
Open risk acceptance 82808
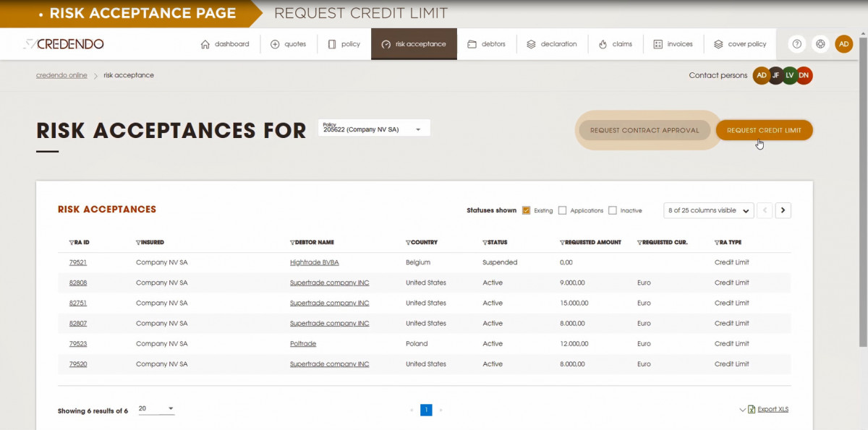point(78,283)
